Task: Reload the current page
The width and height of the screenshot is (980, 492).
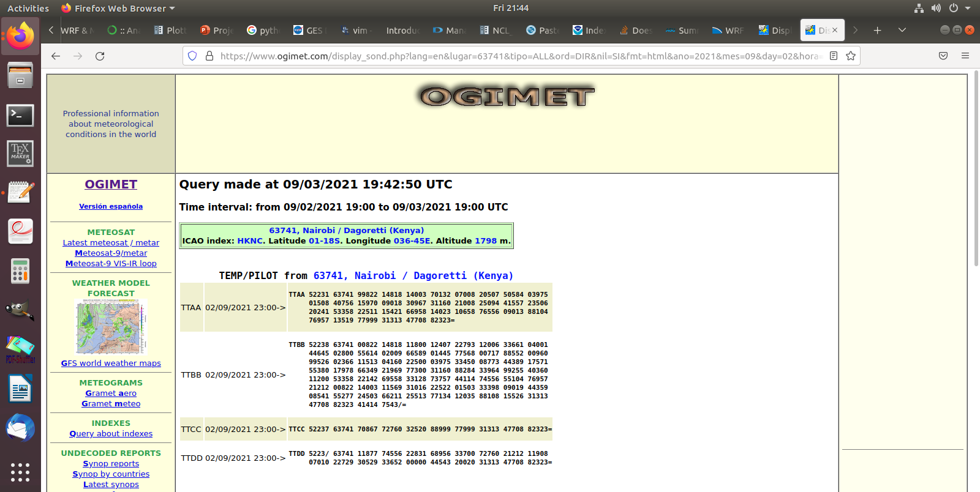Action: (100, 56)
